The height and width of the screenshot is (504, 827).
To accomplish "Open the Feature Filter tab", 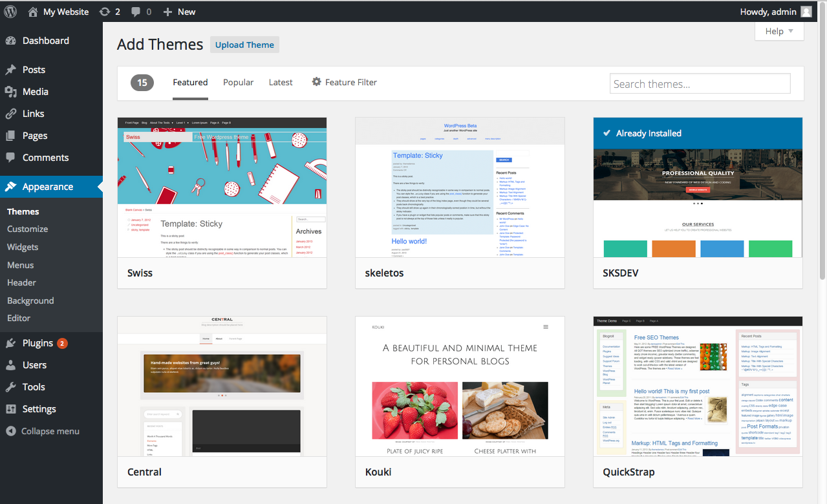I will tap(344, 82).
